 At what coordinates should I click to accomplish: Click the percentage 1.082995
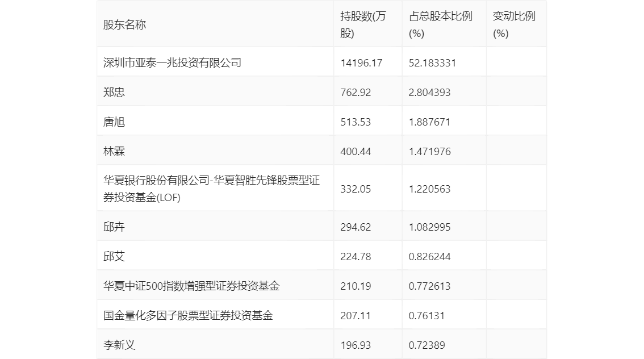(x=429, y=227)
